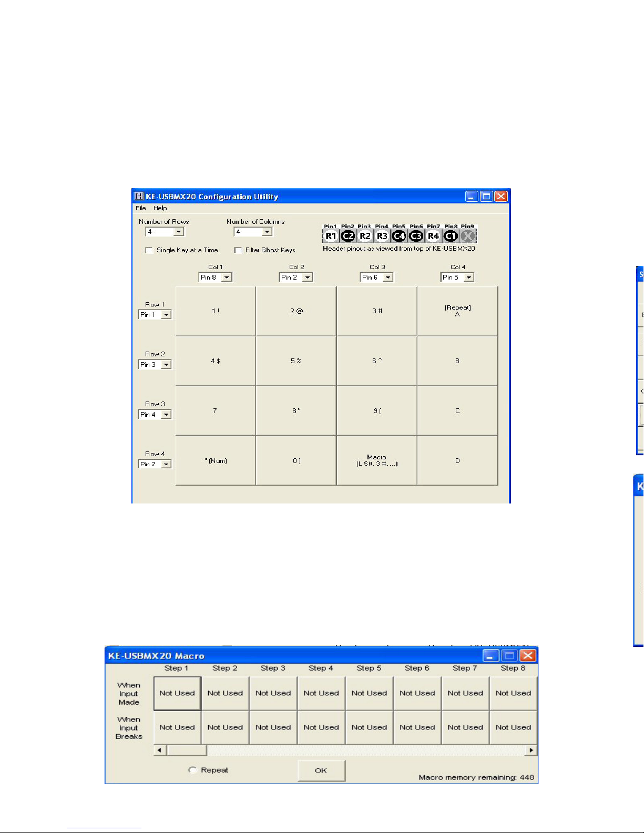Click the Configuration Utility title bar app icon

pyautogui.click(x=139, y=196)
